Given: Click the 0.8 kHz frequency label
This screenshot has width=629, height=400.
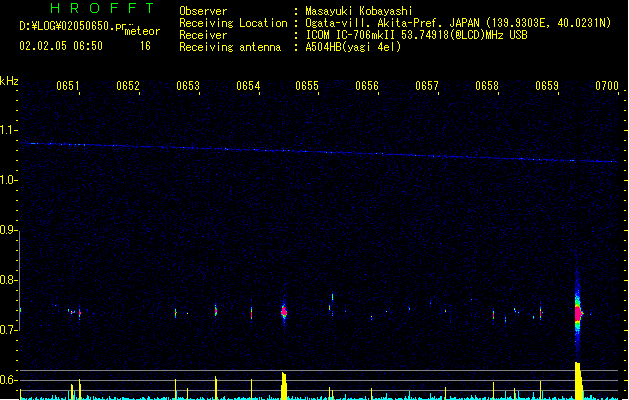Looking at the screenshot, I should [9, 280].
